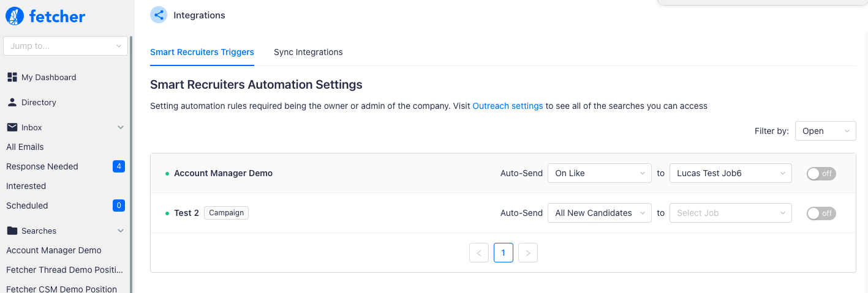The width and height of the screenshot is (868, 293).
Task: Go to next page of results
Action: 528,253
